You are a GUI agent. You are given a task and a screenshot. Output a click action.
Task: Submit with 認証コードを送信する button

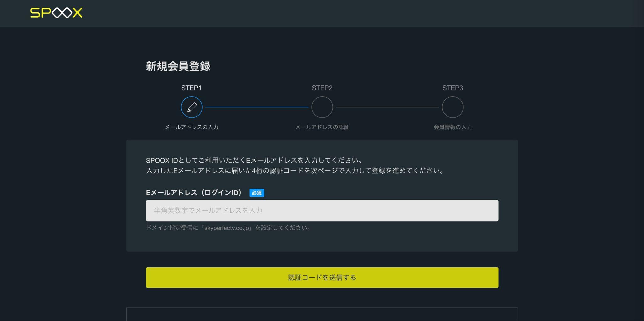[322, 277]
